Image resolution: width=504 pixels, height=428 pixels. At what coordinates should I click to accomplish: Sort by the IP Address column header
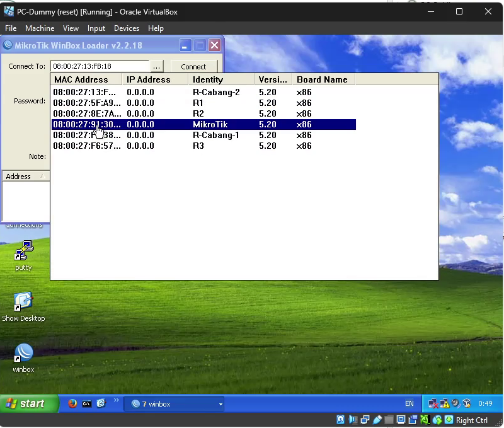155,79
